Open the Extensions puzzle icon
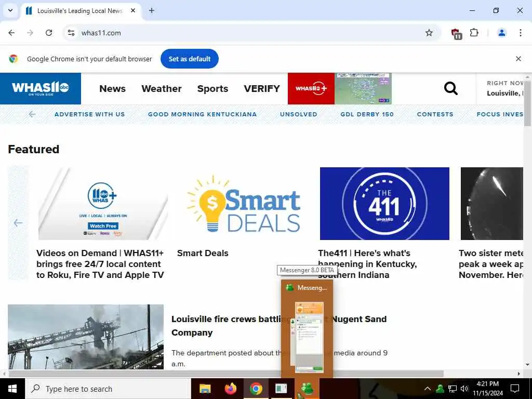The image size is (532, 399). (474, 33)
